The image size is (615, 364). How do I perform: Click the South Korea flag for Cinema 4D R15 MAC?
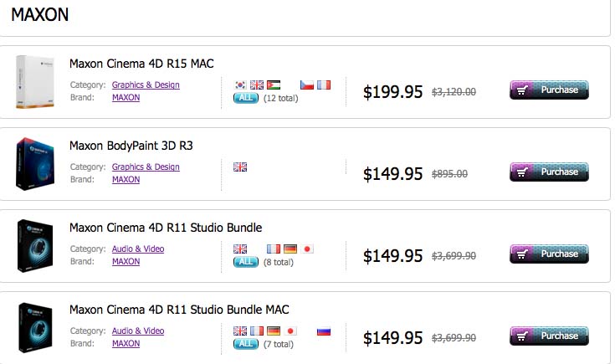(240, 85)
